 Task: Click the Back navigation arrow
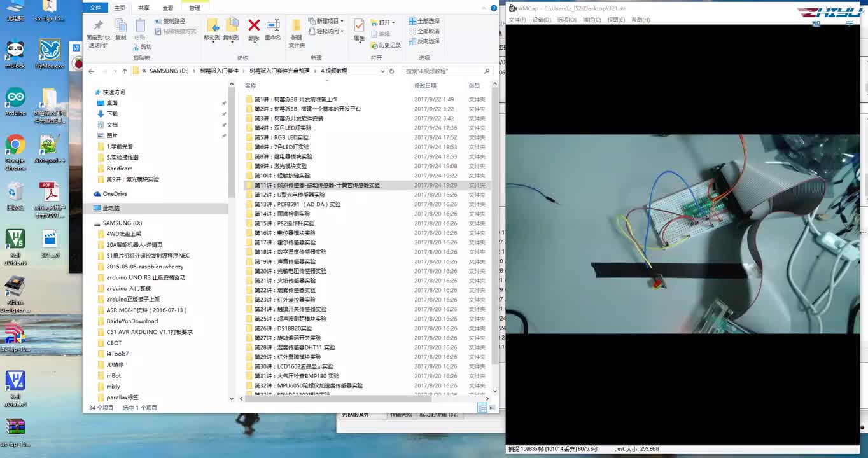tap(91, 71)
